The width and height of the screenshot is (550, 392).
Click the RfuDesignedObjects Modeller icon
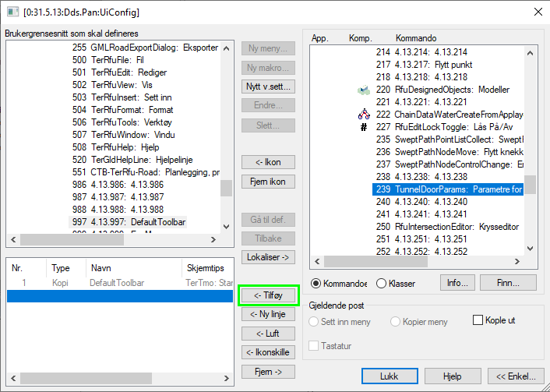(363, 90)
